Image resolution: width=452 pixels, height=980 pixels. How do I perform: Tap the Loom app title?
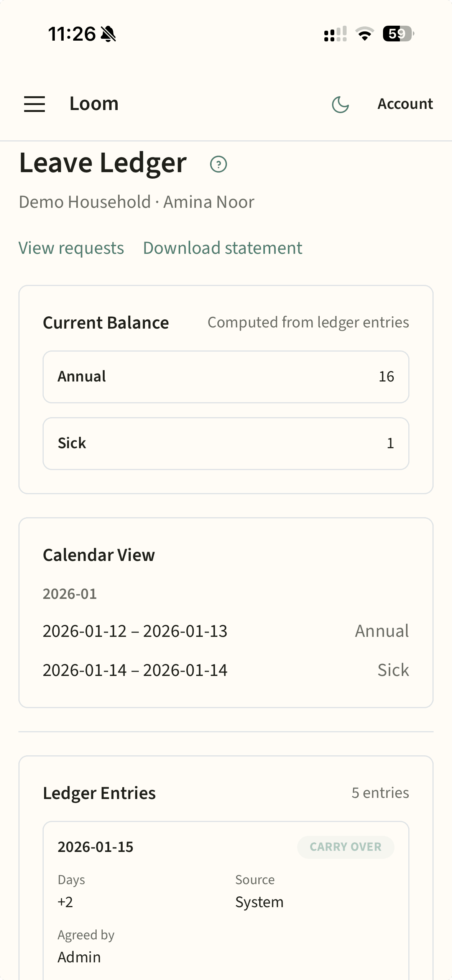[94, 104]
